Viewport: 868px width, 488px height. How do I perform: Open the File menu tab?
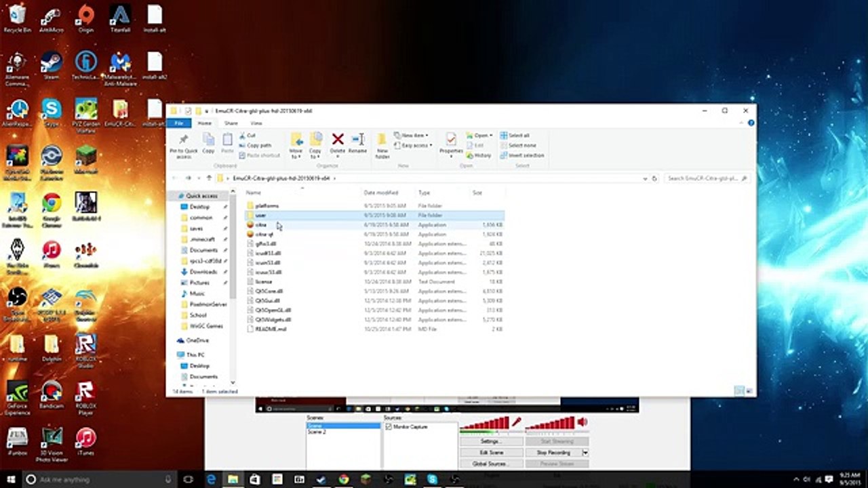pyautogui.click(x=179, y=123)
